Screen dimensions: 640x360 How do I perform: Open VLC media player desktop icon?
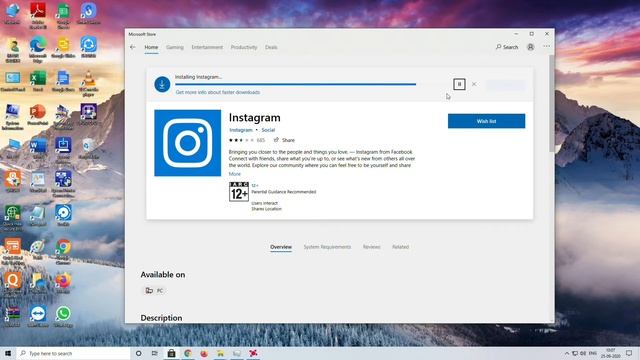click(88, 83)
